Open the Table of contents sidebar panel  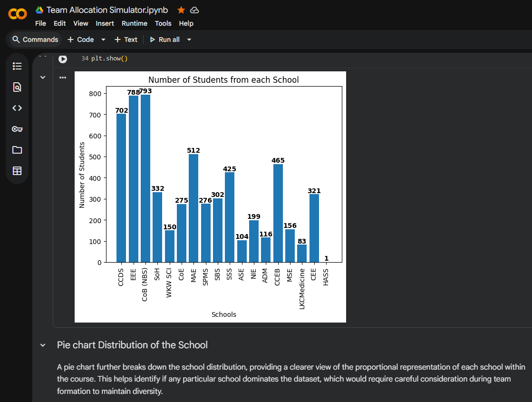coord(17,66)
